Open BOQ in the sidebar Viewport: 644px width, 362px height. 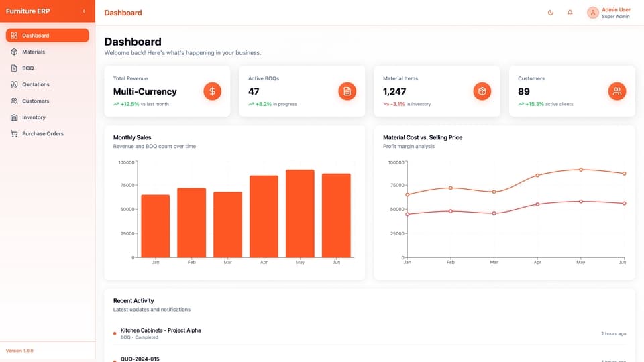47,68
